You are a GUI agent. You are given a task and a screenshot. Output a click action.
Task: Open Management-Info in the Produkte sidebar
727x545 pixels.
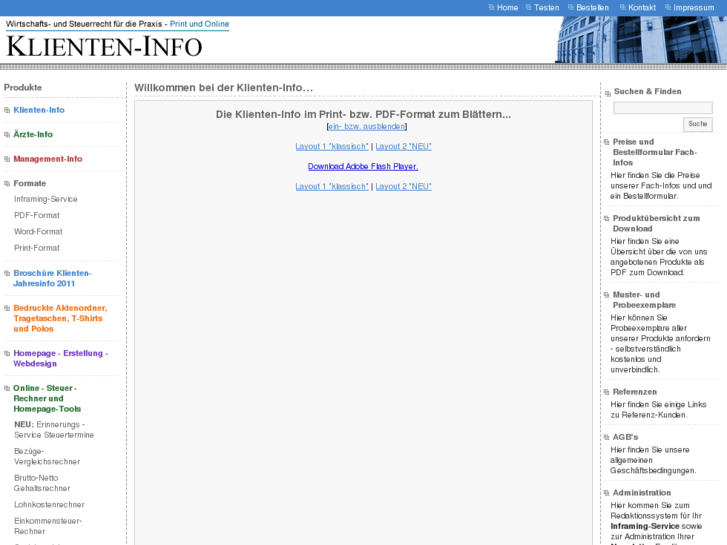click(48, 159)
